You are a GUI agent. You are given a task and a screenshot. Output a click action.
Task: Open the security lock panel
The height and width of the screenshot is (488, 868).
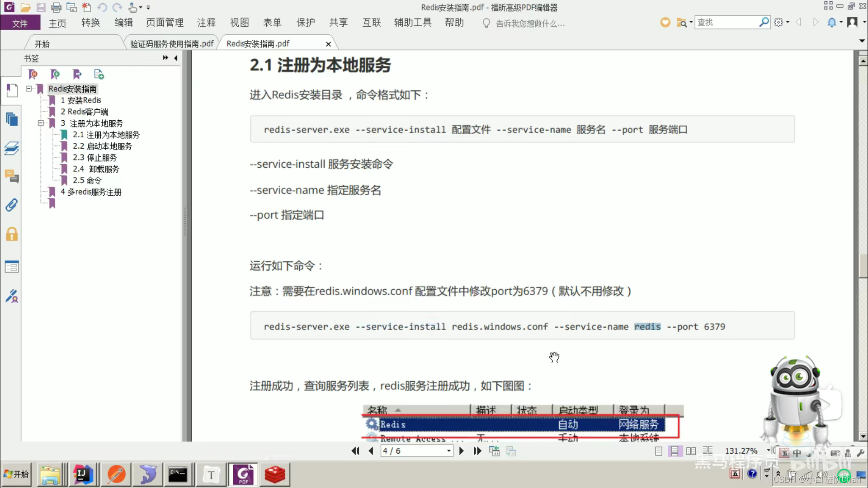12,234
